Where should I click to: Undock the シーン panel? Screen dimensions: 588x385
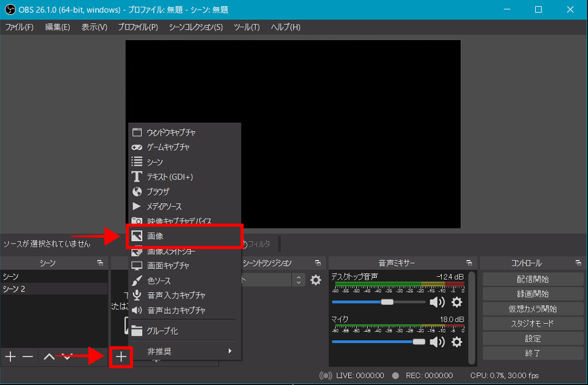pyautogui.click(x=100, y=263)
